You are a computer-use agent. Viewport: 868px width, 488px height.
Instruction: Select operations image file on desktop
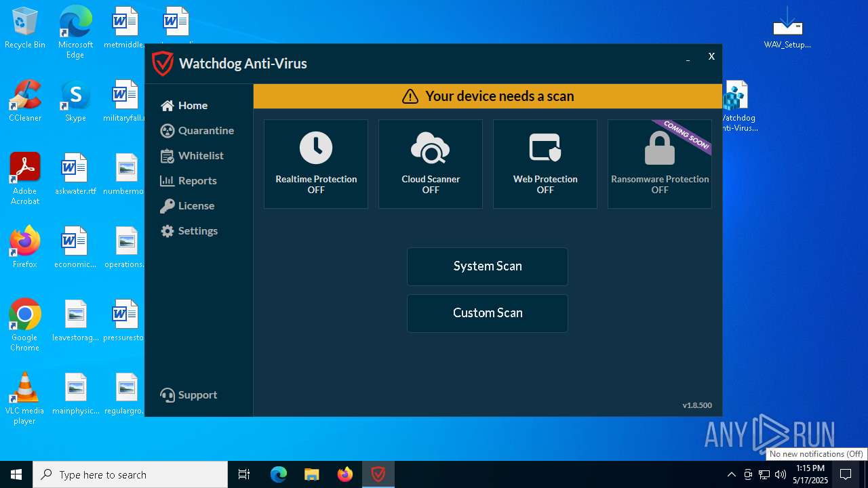[x=125, y=247]
